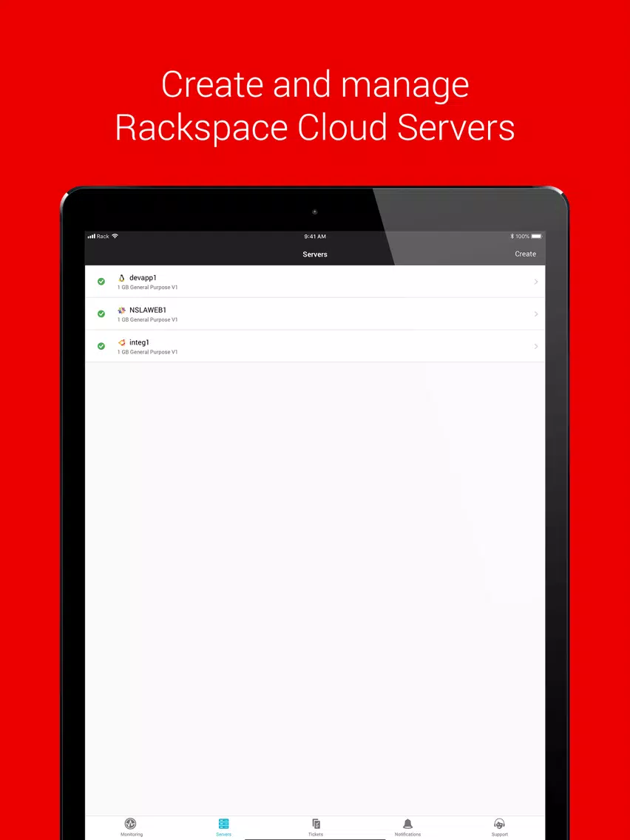Screen dimensions: 630x840
Task: Expand the devapp1 row chevron
Action: [535, 282]
